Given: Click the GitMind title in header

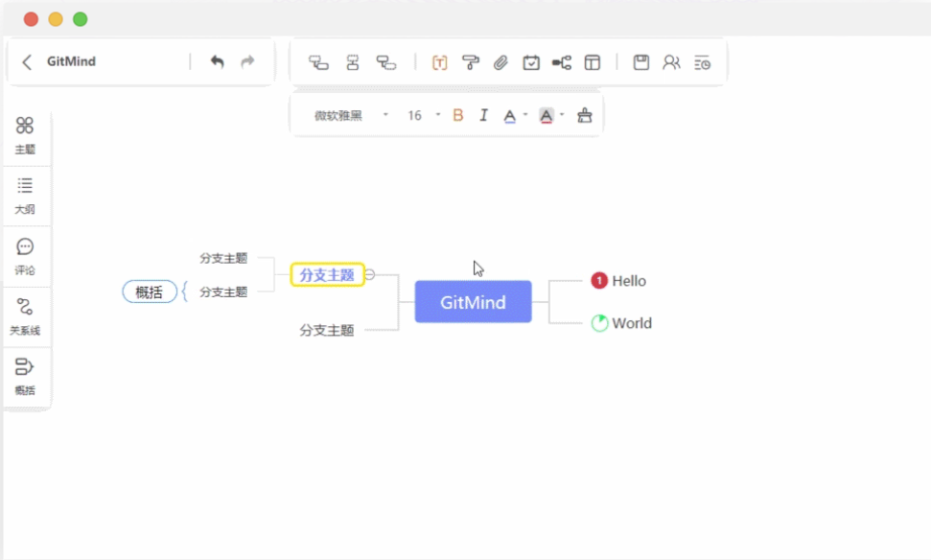Looking at the screenshot, I should click(71, 61).
